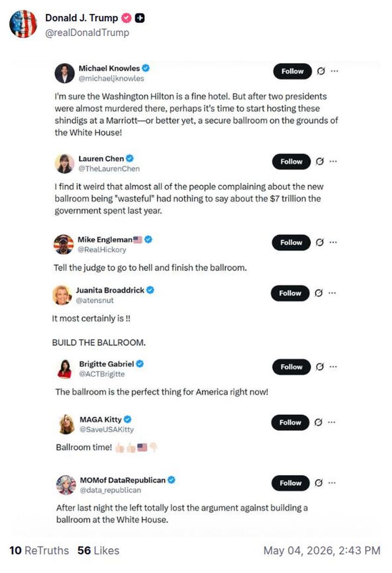Open the three-dot menu on Lauren Chen's post
Image resolution: width=392 pixels, height=573 pixels.
coord(333,161)
